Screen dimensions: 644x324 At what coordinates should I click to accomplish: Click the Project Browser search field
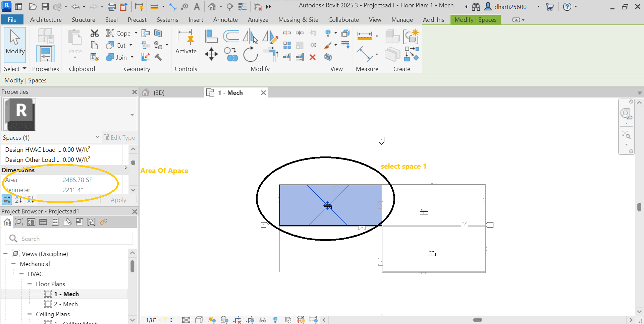click(69, 238)
